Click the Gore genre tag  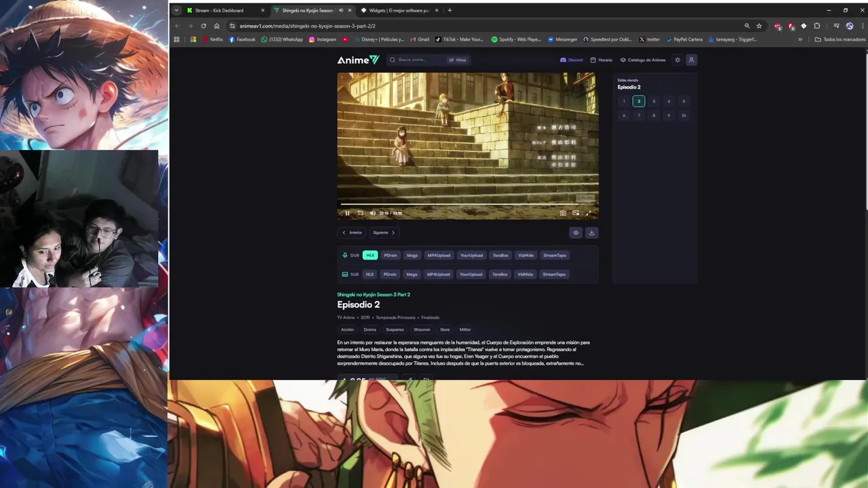coord(445,329)
